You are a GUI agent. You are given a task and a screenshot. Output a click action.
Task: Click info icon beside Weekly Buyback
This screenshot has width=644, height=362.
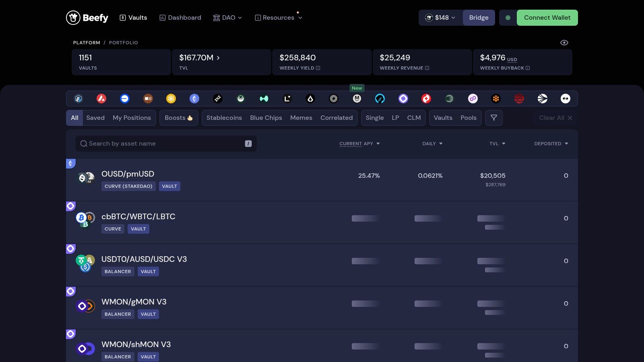(x=528, y=68)
